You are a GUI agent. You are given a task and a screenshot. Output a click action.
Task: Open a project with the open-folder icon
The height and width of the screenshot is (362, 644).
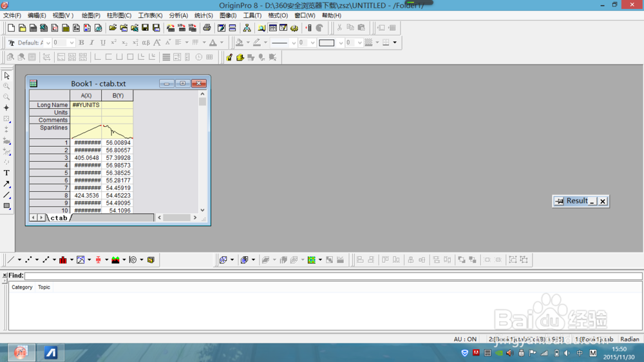(x=113, y=28)
